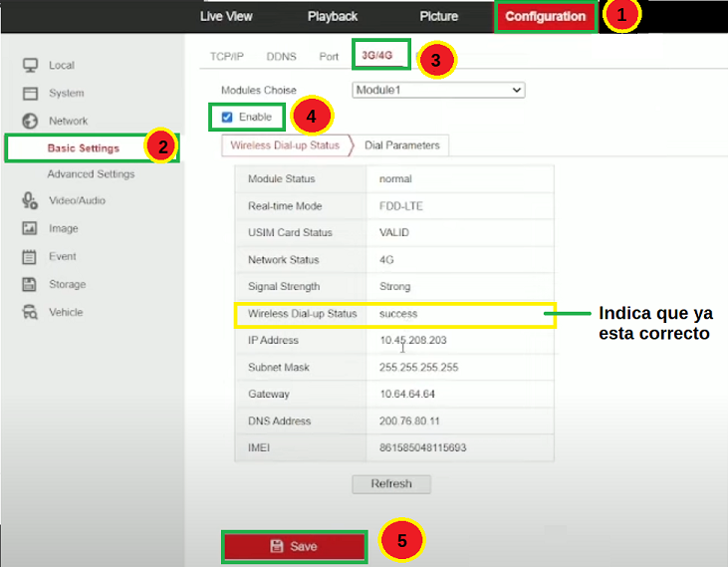
Task: Click the Local monitor icon in sidebar
Action: point(30,66)
